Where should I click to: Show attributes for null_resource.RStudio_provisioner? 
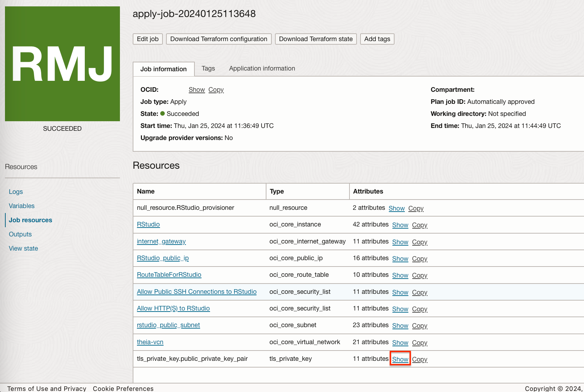pos(397,208)
